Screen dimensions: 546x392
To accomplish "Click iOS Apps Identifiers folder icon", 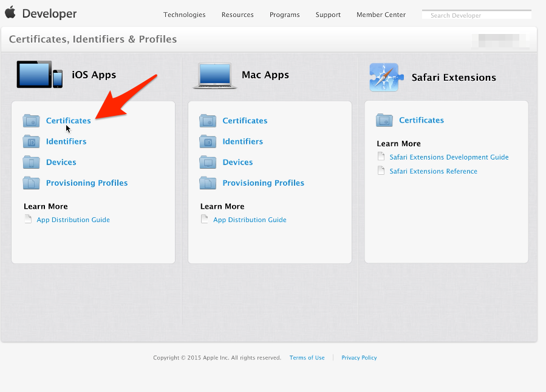I will (32, 141).
